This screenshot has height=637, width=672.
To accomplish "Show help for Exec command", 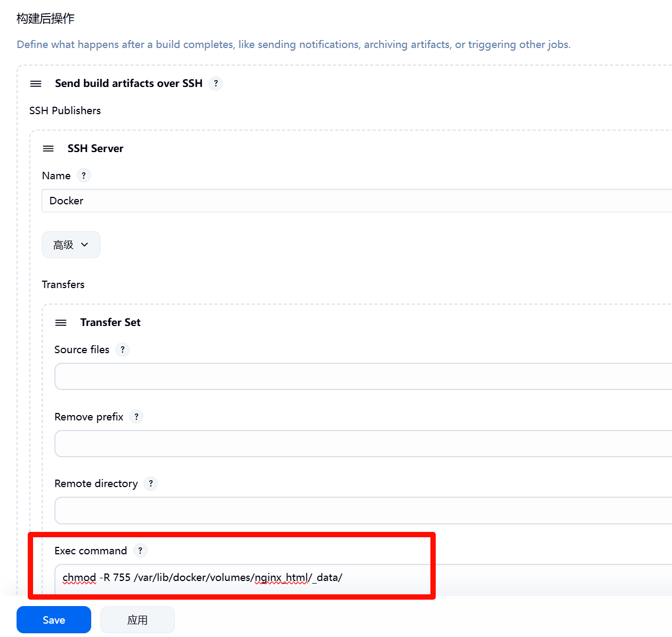I will point(140,551).
